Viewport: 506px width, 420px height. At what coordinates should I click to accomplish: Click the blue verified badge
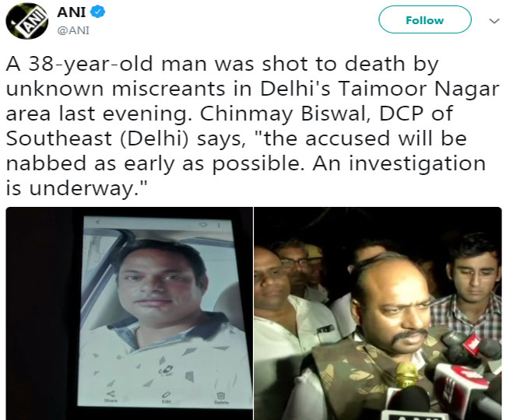(x=99, y=12)
